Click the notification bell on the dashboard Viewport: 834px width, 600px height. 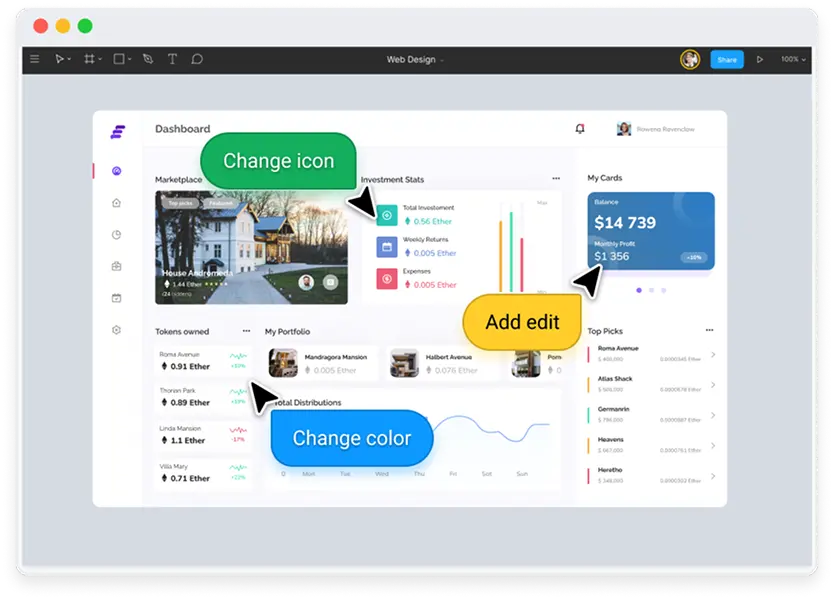point(580,128)
